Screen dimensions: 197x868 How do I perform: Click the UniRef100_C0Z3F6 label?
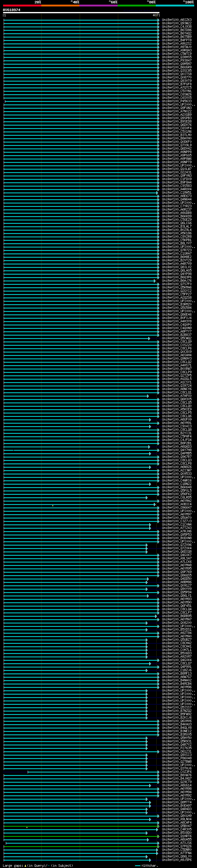click(x=177, y=772)
